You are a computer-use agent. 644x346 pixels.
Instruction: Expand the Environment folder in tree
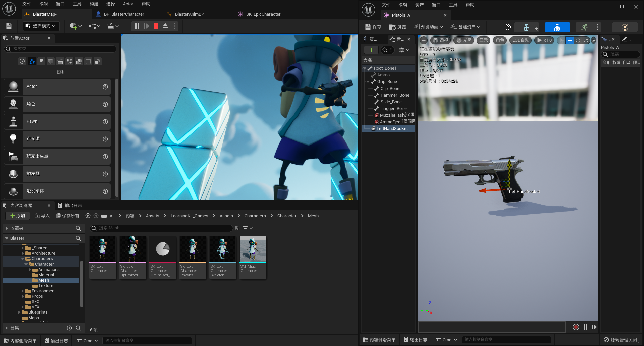click(x=23, y=291)
